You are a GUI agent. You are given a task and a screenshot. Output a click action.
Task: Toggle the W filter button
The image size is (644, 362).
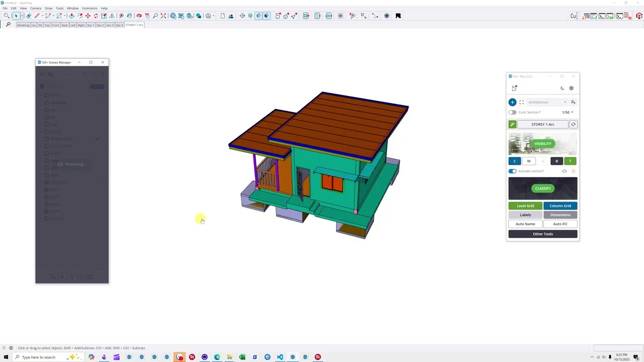pos(528,161)
